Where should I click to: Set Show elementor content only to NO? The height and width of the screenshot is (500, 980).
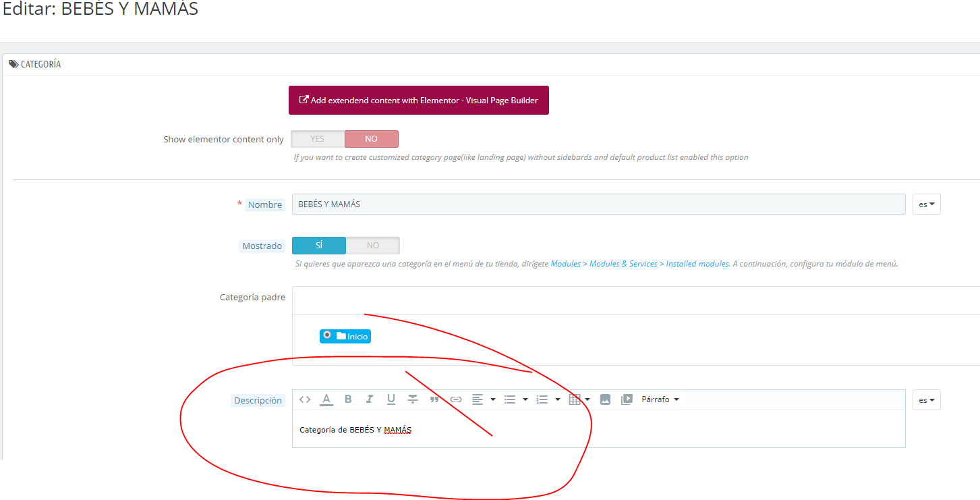pyautogui.click(x=372, y=139)
